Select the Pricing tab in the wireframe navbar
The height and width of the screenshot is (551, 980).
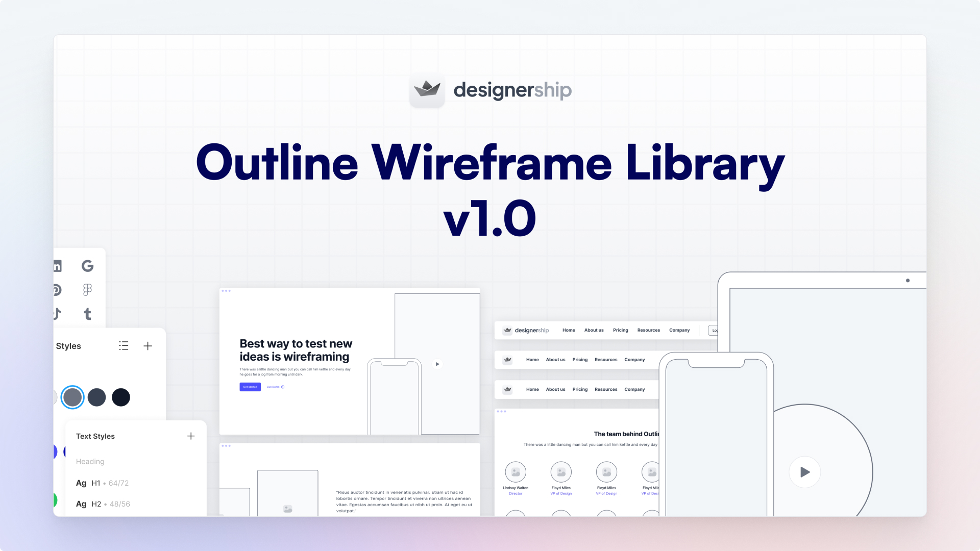(x=621, y=330)
